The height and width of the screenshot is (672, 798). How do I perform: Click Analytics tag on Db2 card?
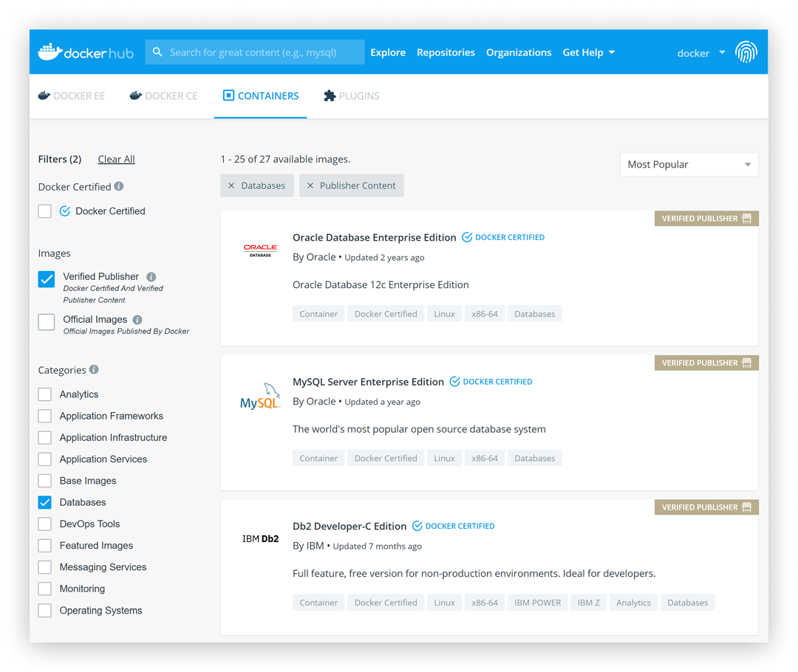coord(633,603)
